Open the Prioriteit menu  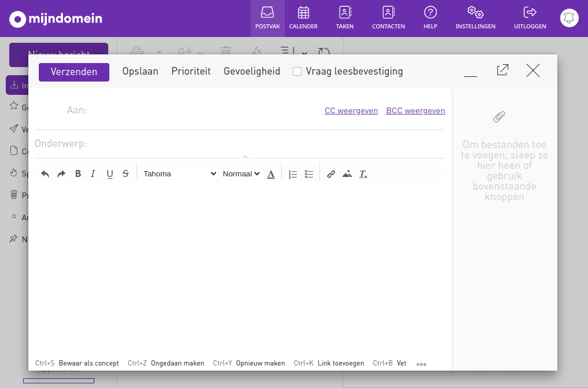point(191,71)
